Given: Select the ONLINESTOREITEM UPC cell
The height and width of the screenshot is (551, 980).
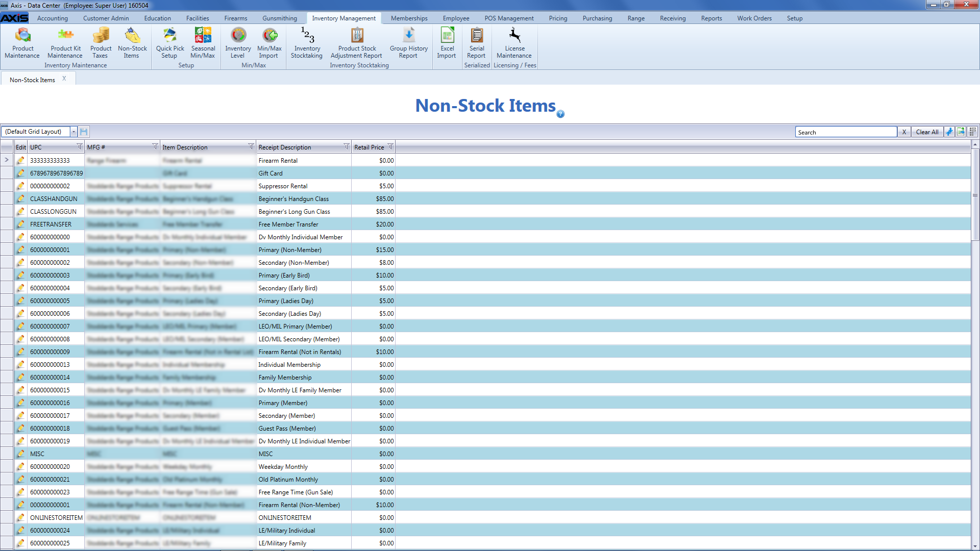Looking at the screenshot, I should (x=56, y=517).
